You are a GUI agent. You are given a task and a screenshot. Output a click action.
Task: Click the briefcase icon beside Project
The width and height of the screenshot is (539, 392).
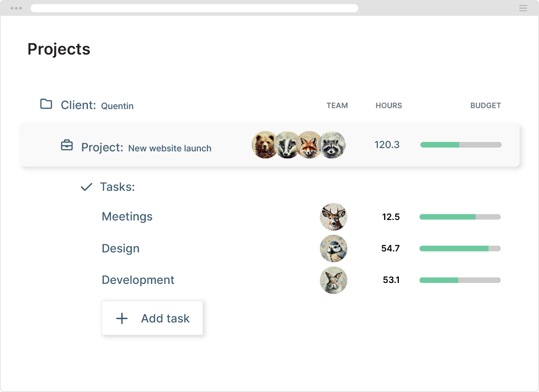pos(67,146)
